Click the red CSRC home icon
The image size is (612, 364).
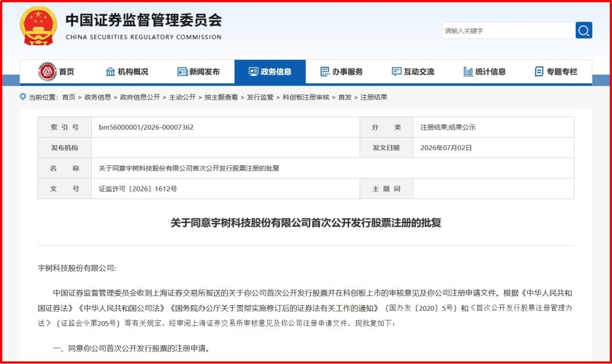coord(47,71)
